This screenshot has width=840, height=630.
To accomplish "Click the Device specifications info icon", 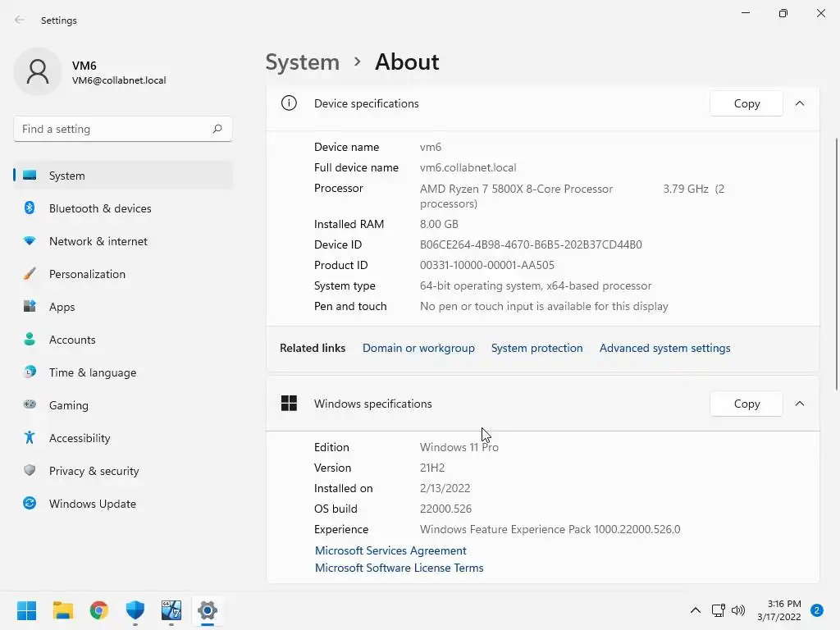I will pos(289,103).
